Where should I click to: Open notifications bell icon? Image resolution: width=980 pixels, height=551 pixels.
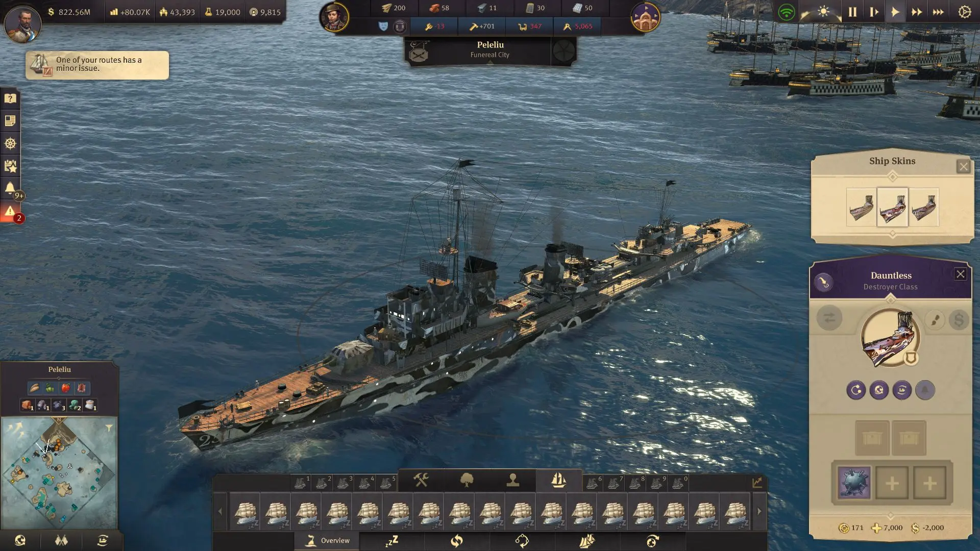(x=10, y=188)
